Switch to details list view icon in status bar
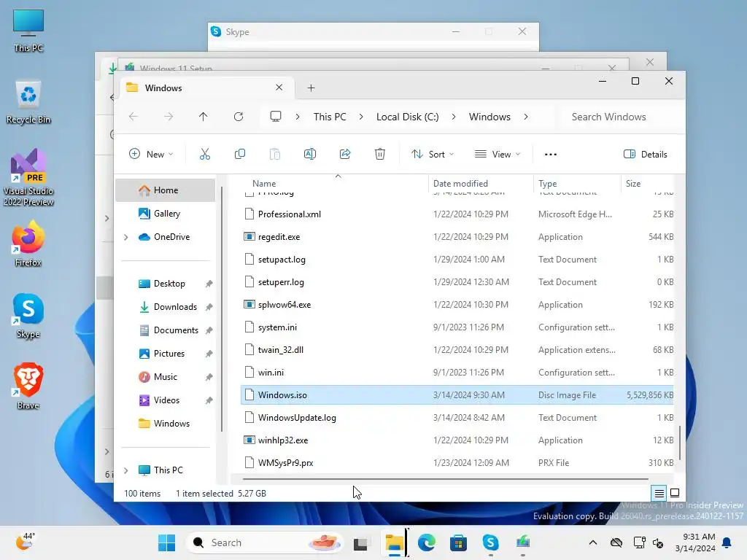The image size is (747, 560). coord(659,494)
